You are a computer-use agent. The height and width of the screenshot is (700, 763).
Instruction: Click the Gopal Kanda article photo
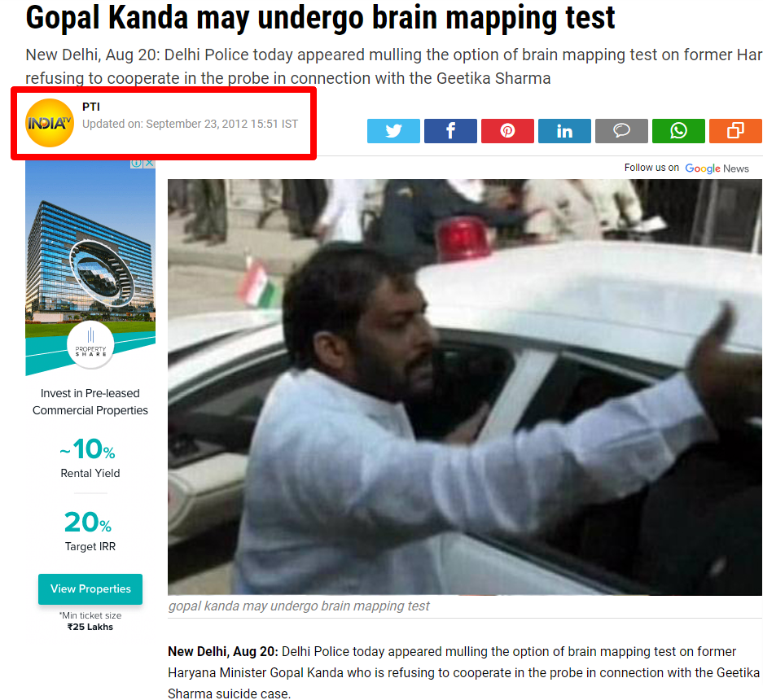tap(465, 387)
